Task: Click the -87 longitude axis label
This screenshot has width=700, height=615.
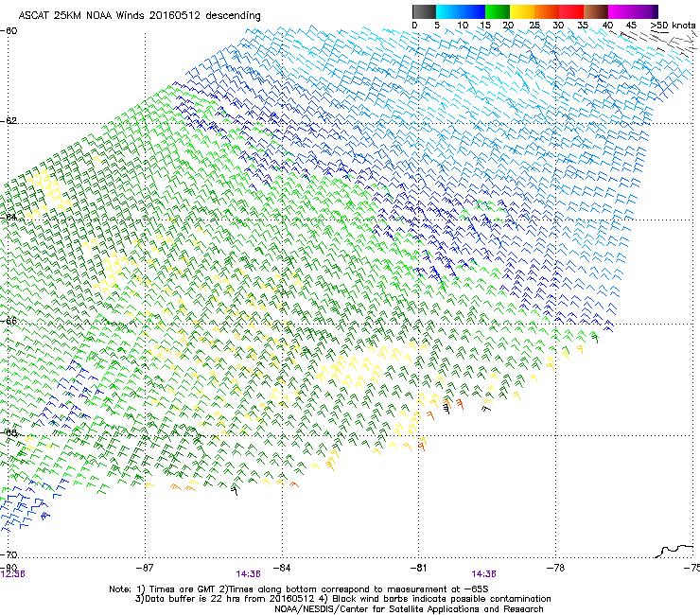Action: tap(145, 568)
